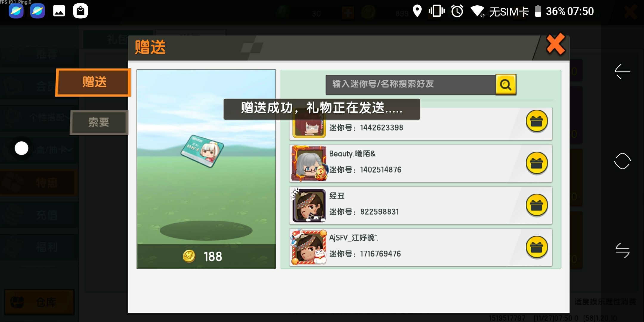Open 经丑 player avatar
The width and height of the screenshot is (644, 322).
pyautogui.click(x=308, y=205)
